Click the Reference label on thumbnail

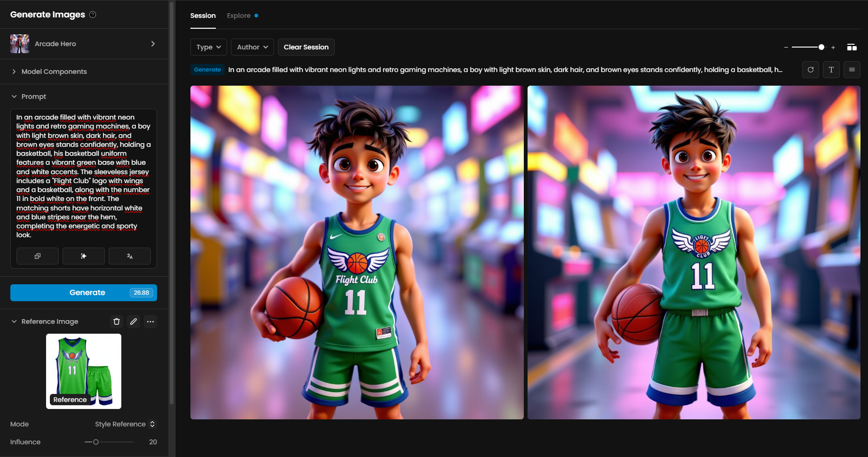tap(70, 400)
